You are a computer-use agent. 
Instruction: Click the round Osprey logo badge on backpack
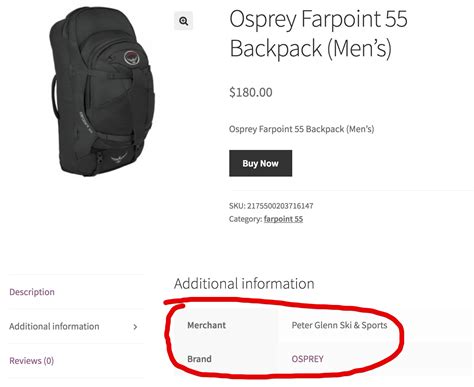[x=131, y=57]
